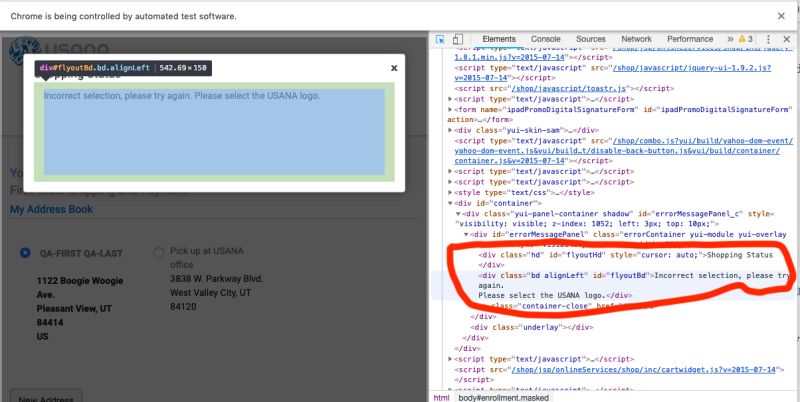Click the New Address button
Image resolution: width=800 pixels, height=402 pixels.
[x=46, y=398]
